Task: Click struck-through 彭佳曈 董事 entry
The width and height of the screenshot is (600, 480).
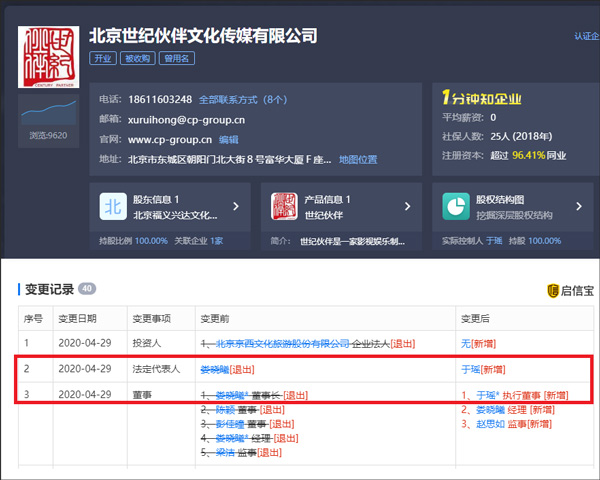Action: pos(247,424)
